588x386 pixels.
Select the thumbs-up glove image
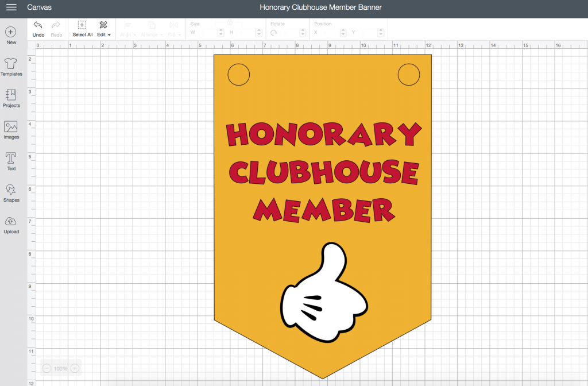point(324,292)
